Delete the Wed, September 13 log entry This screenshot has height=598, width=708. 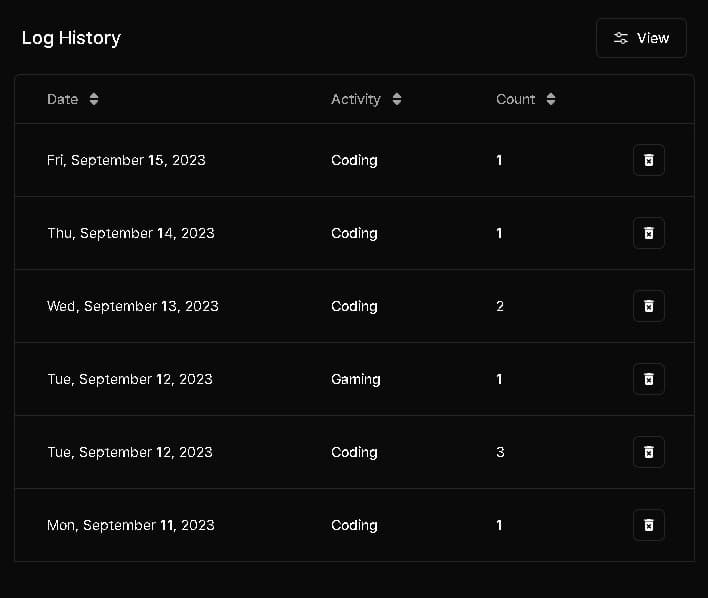pos(648,306)
